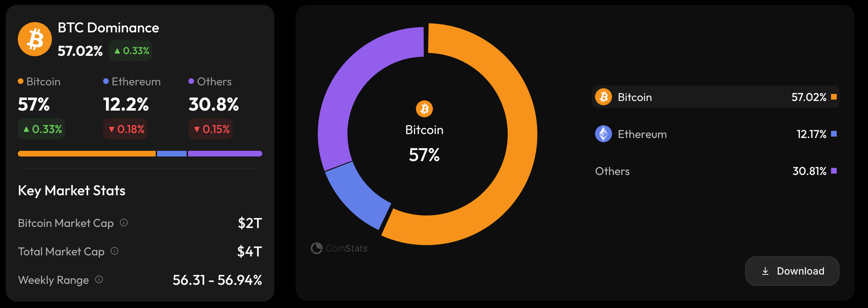
Task: Click the blue Ethereum slice of the donut chart
Action: coord(356,196)
